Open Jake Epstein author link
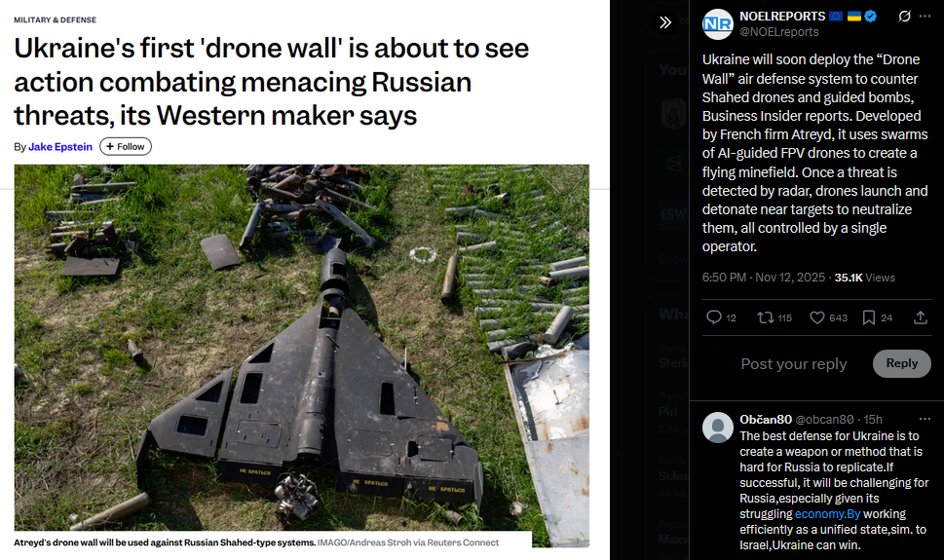 tap(60, 147)
